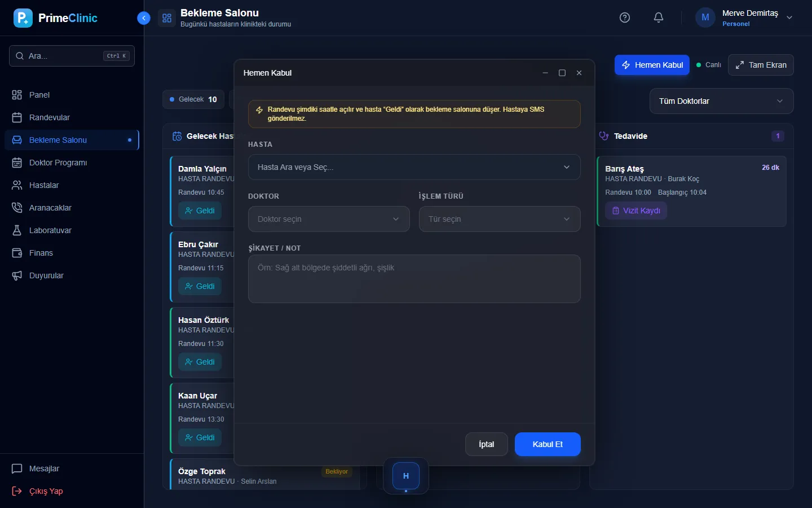Click the minimized H taskbar window icon
The height and width of the screenshot is (508, 812).
tap(406, 476)
